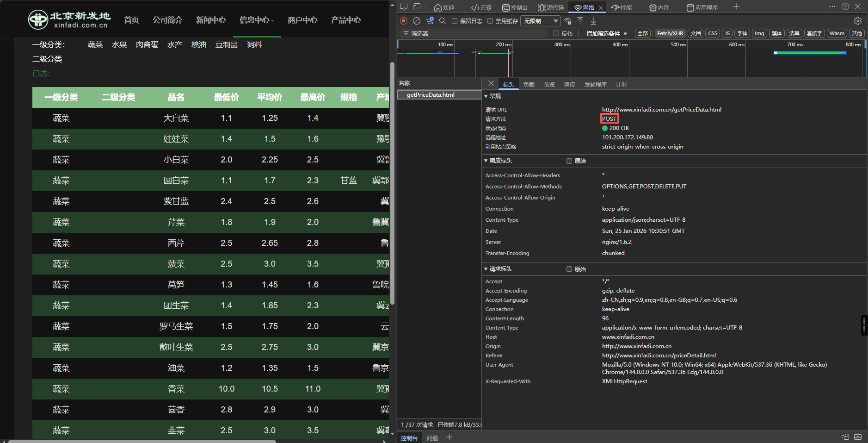Open network settings gear
Viewport: 868px width, 443px height.
[x=857, y=21]
